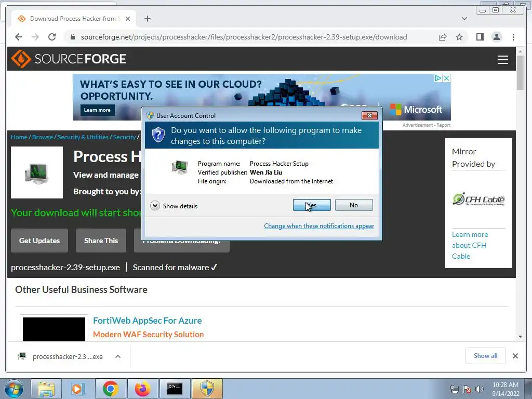Open Learn more about CFH Cable link
Viewport: 532px width, 399px height.
470,245
